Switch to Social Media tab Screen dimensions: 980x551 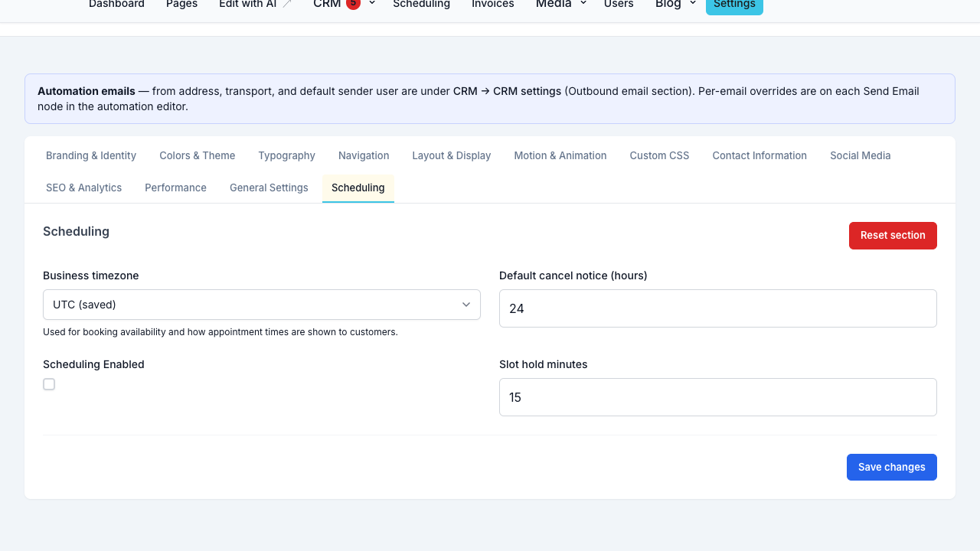[861, 155]
